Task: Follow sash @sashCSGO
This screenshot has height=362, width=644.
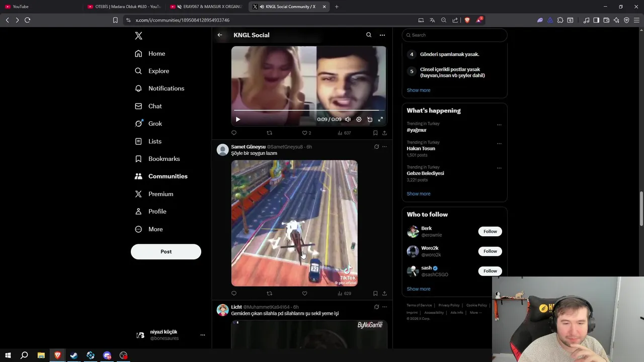Action: tap(490, 271)
